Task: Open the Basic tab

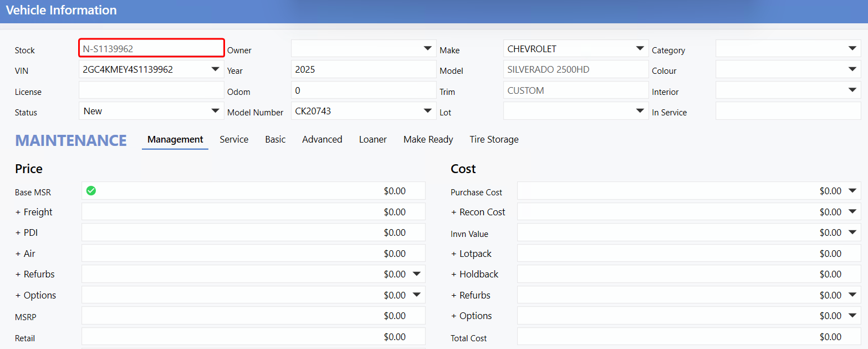Action: click(x=275, y=140)
